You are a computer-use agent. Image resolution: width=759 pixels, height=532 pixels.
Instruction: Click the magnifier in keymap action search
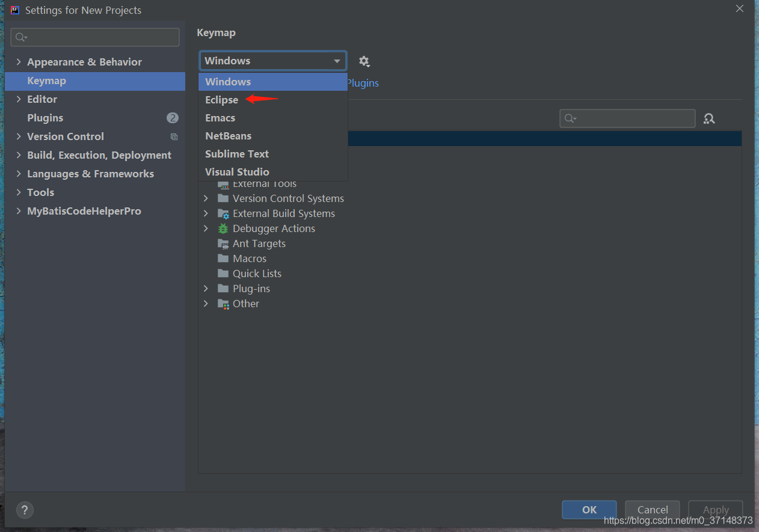(x=570, y=118)
